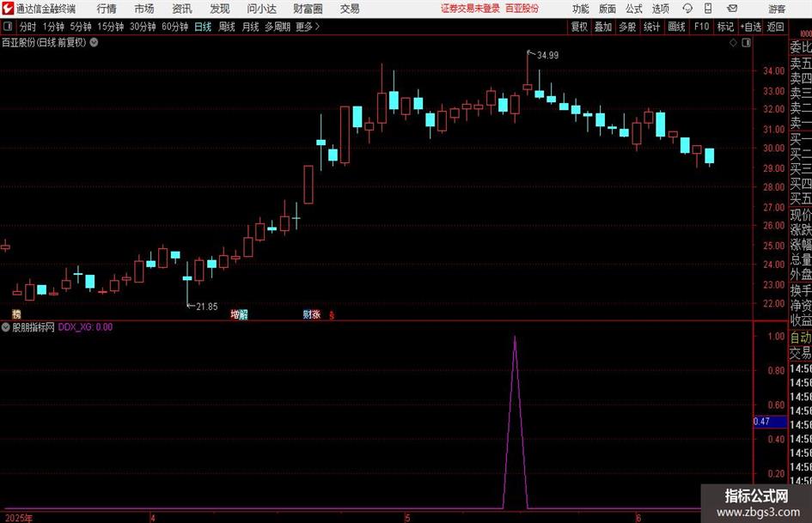This screenshot has width=812, height=523.
Task: Click the 统计 statistics button
Action: click(x=651, y=27)
